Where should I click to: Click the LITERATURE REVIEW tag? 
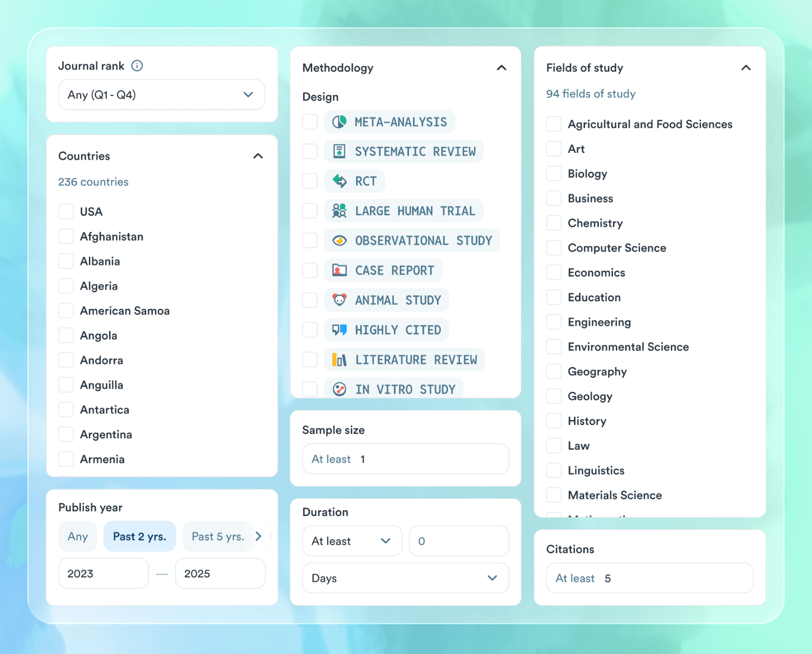[404, 359]
